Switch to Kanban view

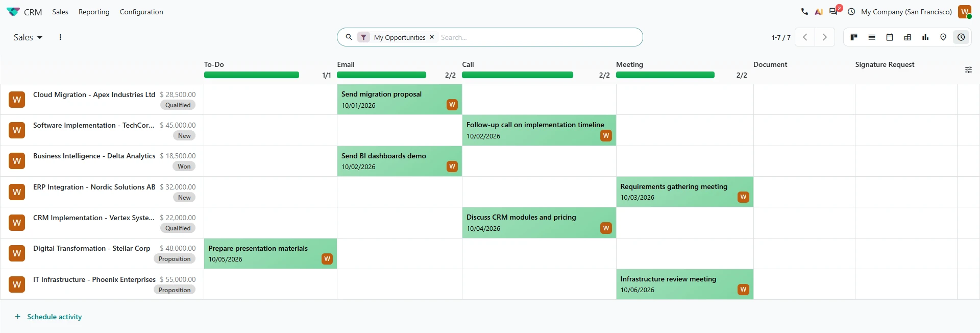coord(854,37)
